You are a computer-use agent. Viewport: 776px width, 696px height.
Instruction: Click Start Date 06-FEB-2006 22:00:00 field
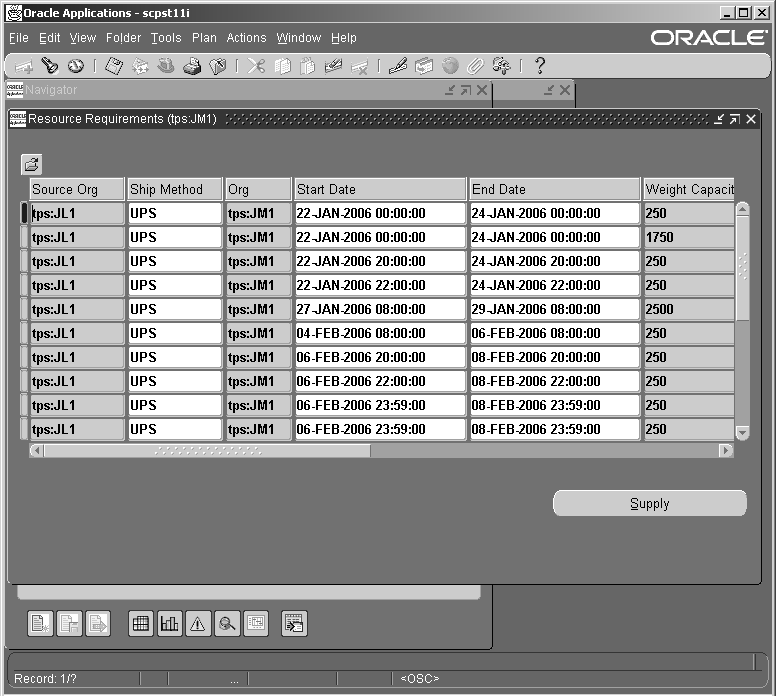pyautogui.click(x=380, y=381)
